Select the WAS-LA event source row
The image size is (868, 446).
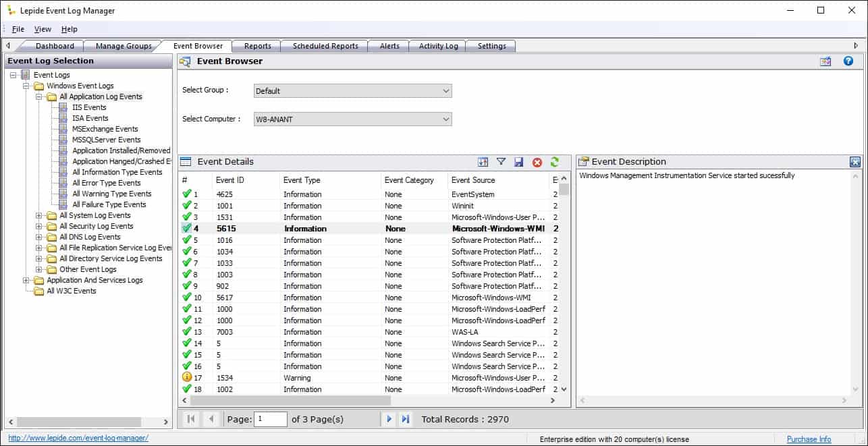[369, 332]
